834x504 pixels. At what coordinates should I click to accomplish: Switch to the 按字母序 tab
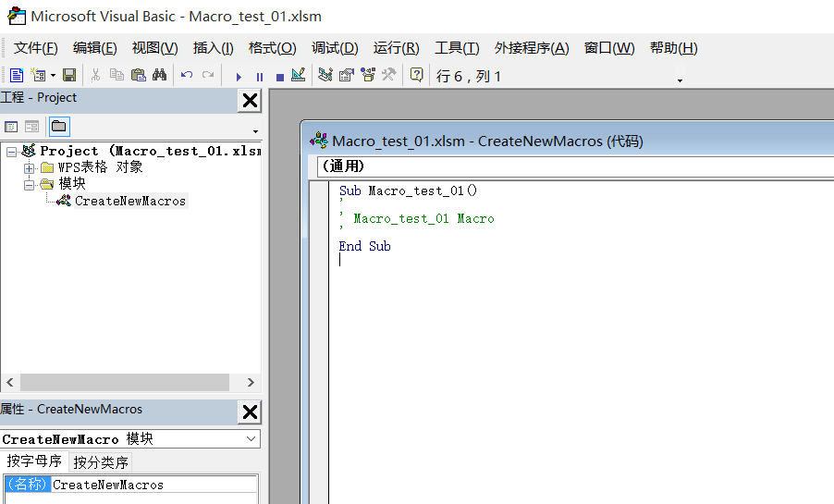pos(34,461)
